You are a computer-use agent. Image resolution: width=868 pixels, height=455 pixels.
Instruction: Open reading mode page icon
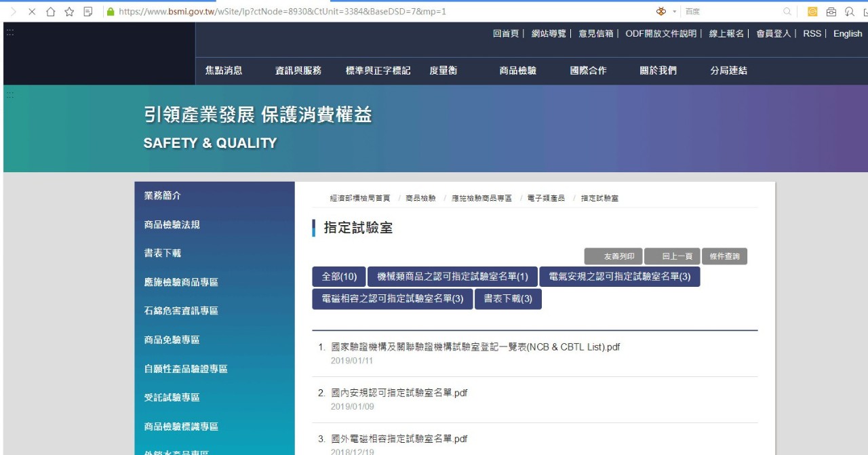point(88,12)
